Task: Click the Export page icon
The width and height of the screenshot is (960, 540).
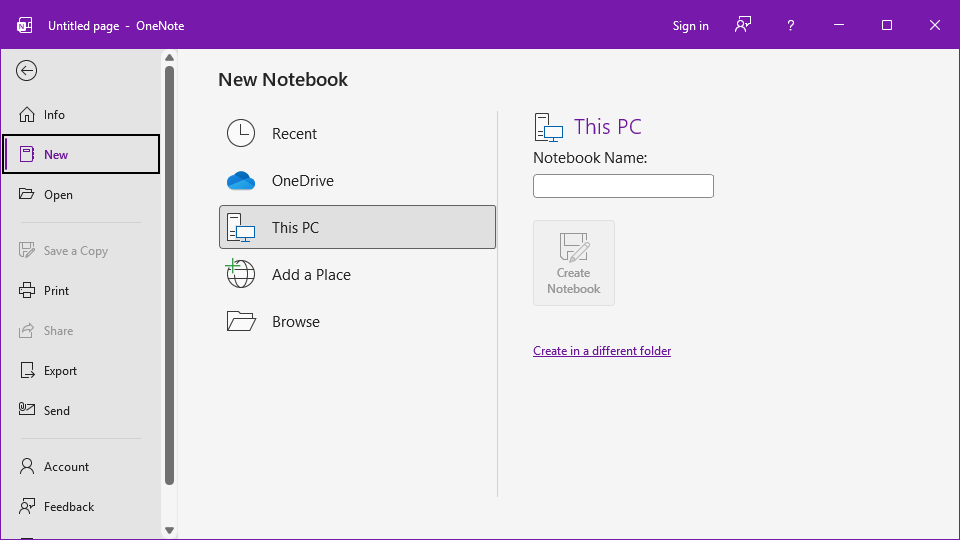Action: (27, 370)
